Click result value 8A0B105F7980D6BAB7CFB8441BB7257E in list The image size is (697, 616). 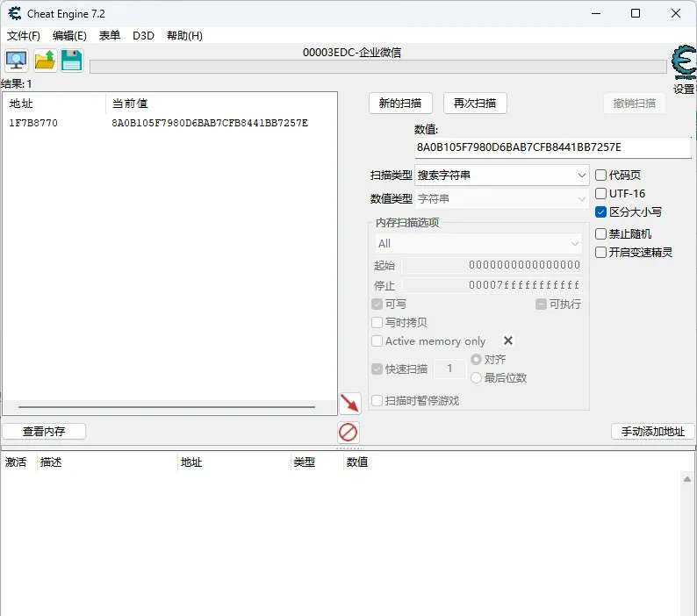tap(210, 123)
